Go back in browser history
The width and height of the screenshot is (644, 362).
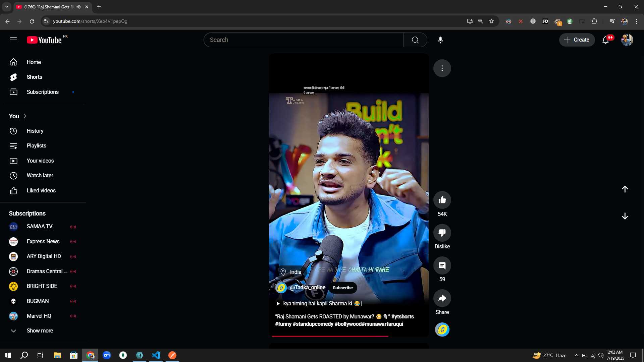point(7,21)
